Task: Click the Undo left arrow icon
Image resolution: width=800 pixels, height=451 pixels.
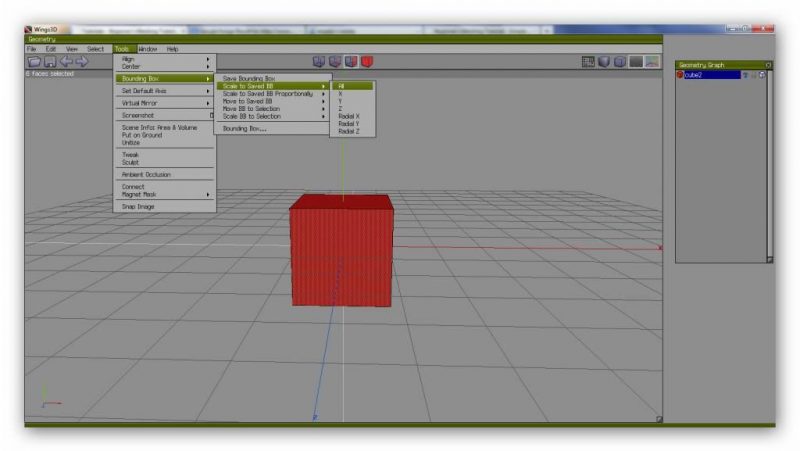Action: (x=65, y=61)
